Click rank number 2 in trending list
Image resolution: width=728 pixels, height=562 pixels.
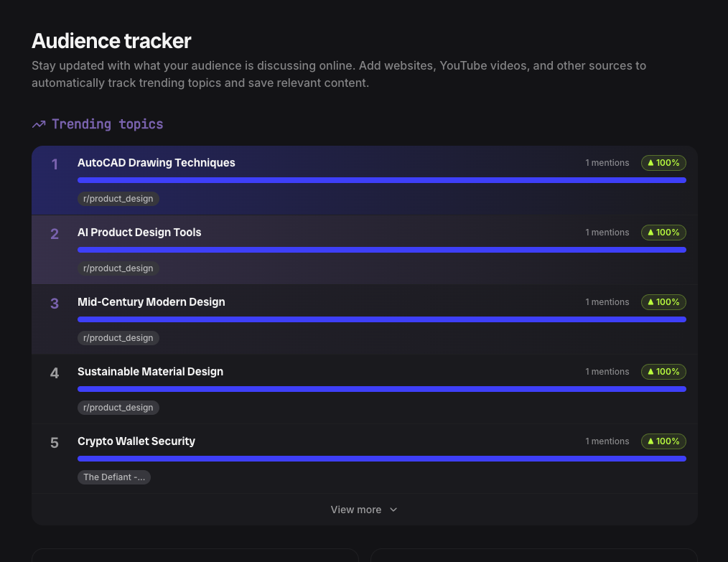55,234
